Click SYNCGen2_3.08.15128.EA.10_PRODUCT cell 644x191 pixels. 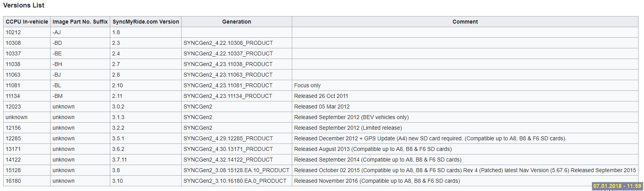point(236,170)
